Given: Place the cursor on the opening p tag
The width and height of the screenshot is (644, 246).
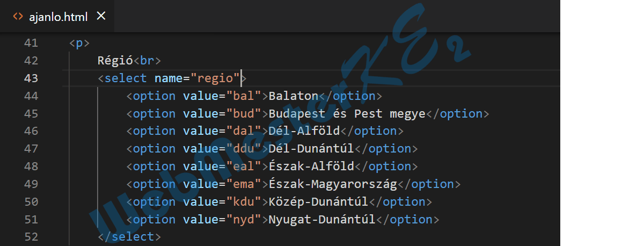Looking at the screenshot, I should tap(79, 44).
